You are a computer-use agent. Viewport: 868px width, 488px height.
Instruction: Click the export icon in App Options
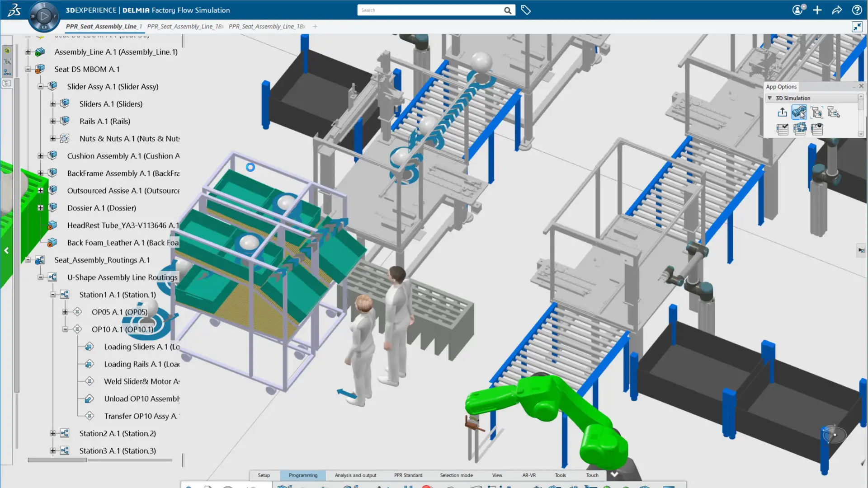[x=782, y=112]
